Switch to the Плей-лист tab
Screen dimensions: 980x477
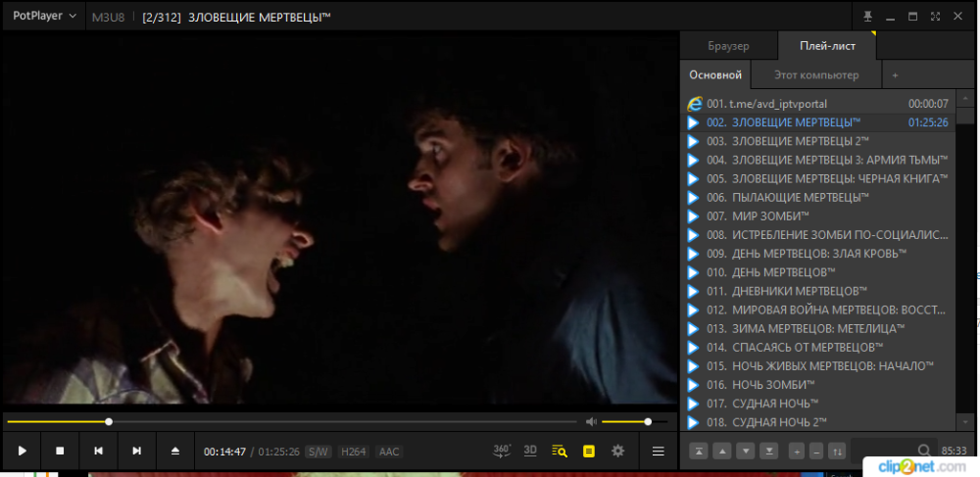(x=827, y=46)
